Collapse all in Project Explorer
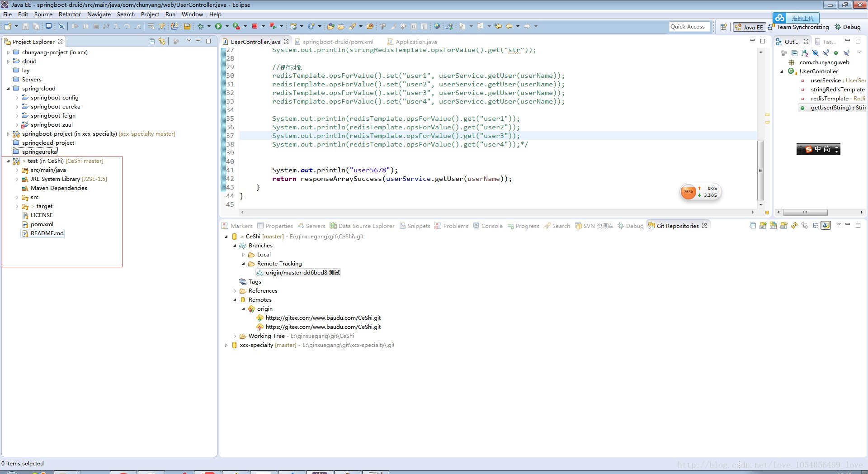The image size is (868, 474). point(152,42)
